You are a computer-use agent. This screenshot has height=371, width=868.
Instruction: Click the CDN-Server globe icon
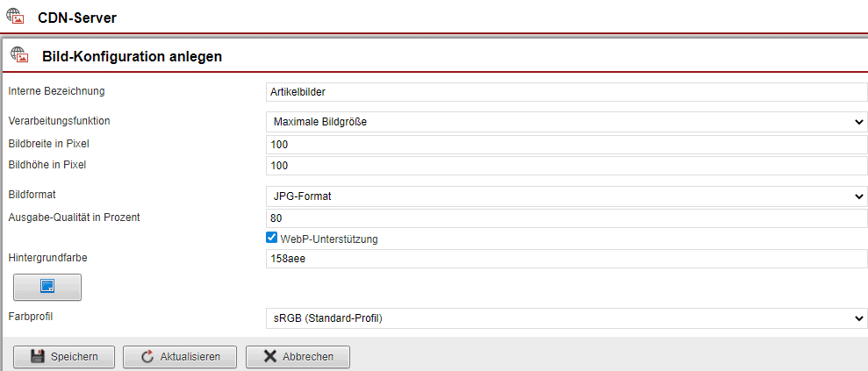[x=15, y=17]
